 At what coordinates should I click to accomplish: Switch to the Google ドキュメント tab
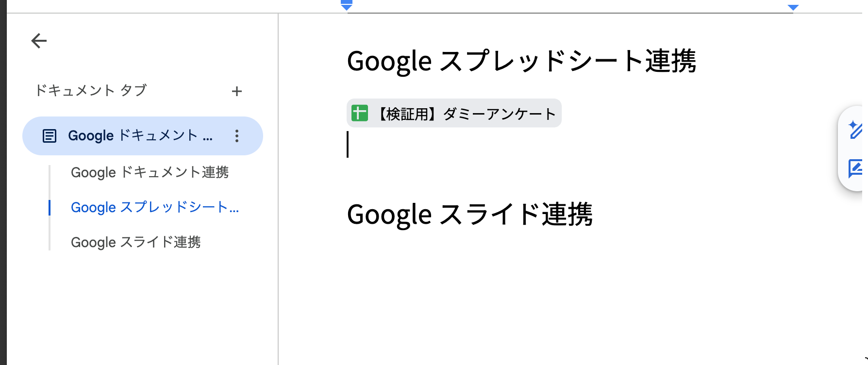point(141,136)
